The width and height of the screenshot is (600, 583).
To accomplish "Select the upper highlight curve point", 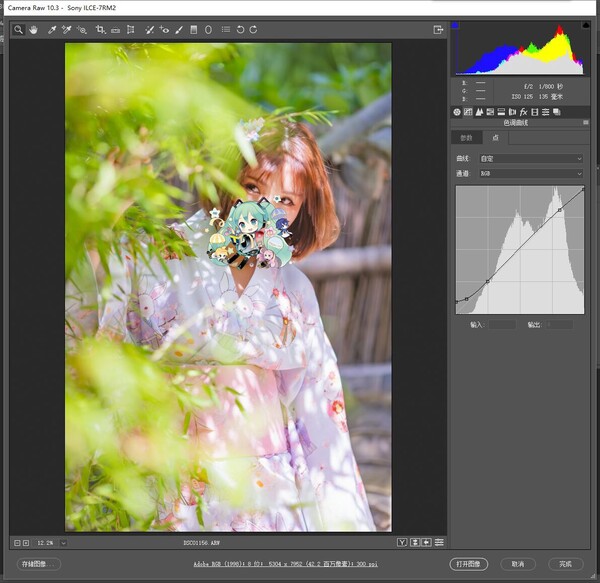I will pos(559,210).
